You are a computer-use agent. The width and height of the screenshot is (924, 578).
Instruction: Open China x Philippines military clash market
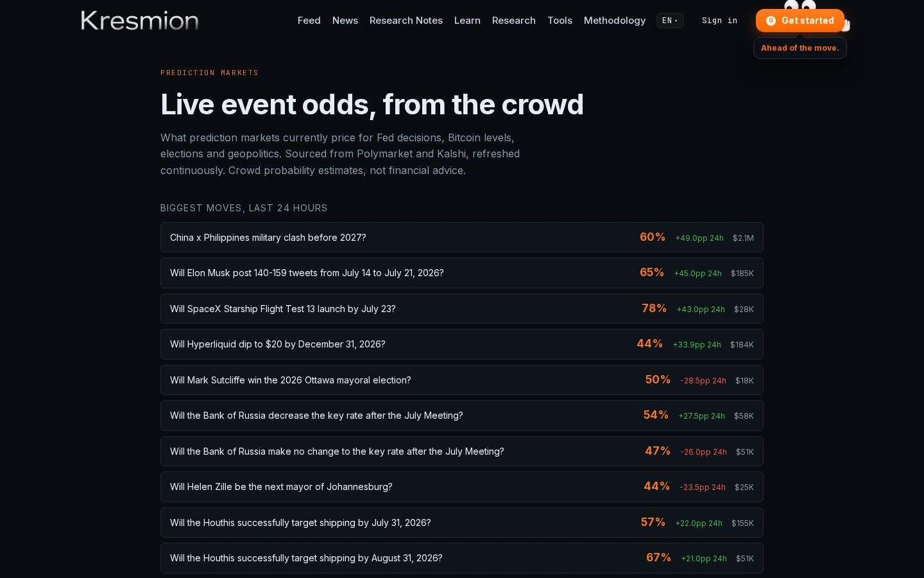tap(462, 238)
